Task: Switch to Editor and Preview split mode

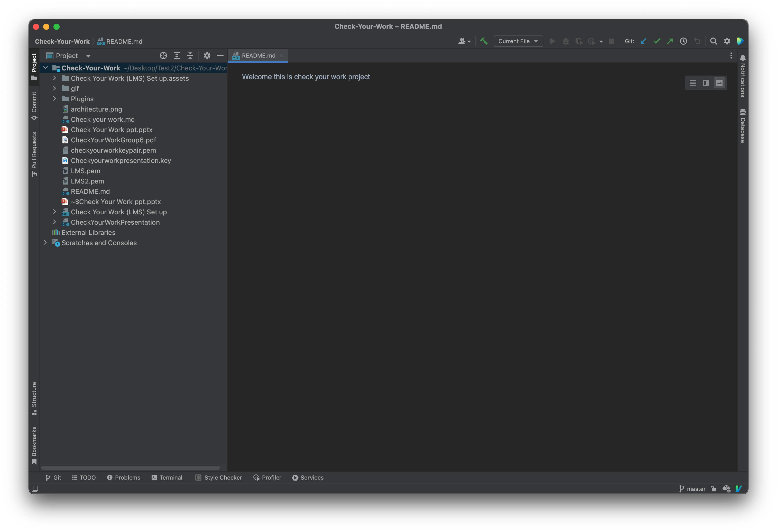Action: (x=706, y=82)
